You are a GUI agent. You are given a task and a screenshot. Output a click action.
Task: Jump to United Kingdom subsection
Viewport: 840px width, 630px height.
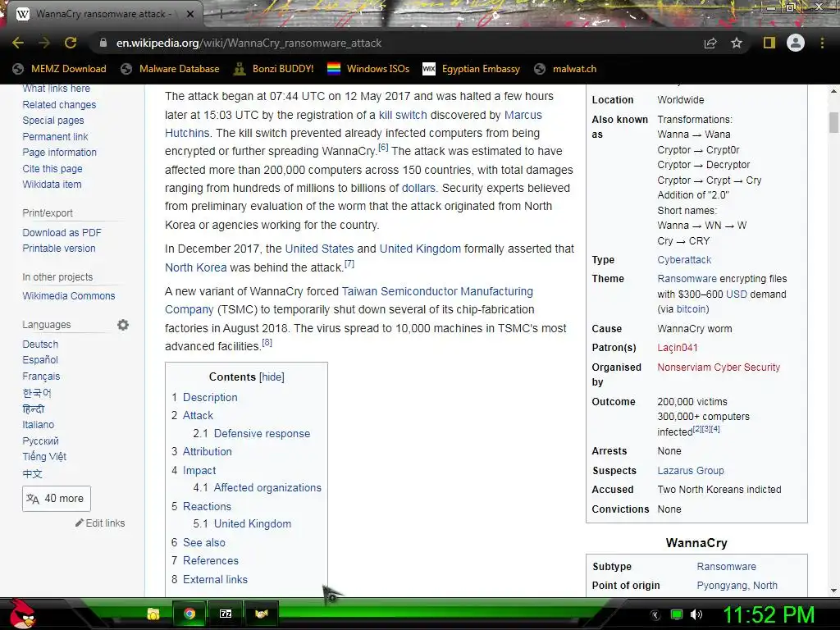pos(253,524)
